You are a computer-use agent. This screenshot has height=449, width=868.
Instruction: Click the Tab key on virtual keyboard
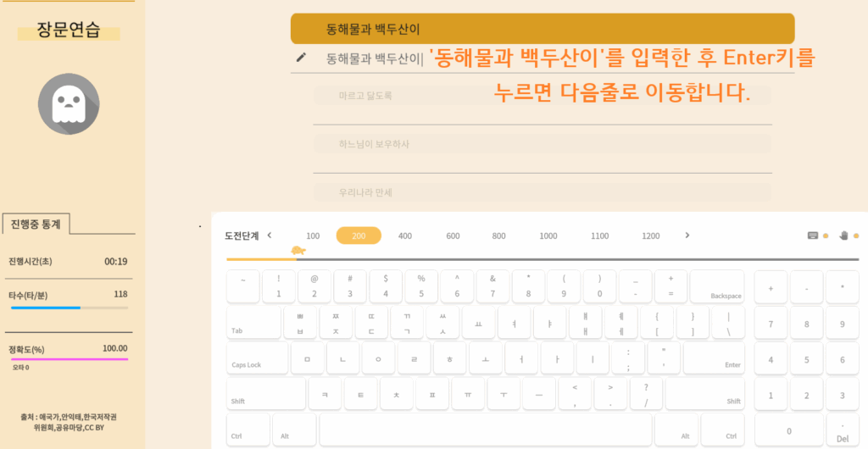tap(253, 323)
